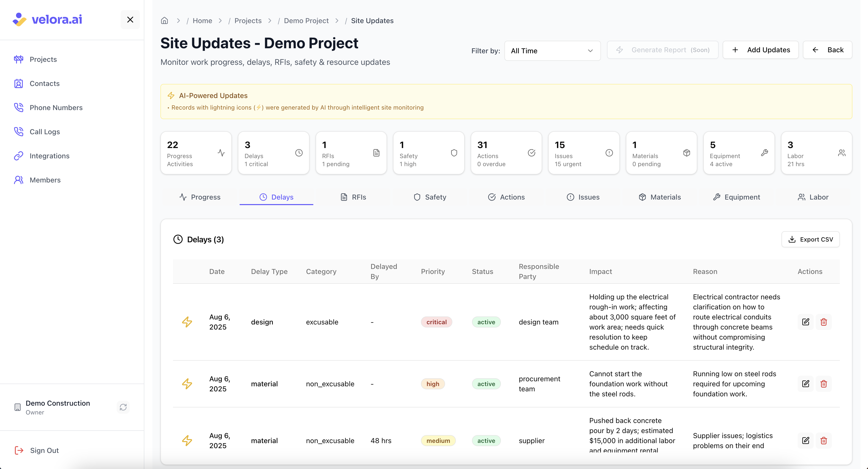The width and height of the screenshot is (868, 469).
Task: Click the Add Updates button
Action: tap(761, 50)
